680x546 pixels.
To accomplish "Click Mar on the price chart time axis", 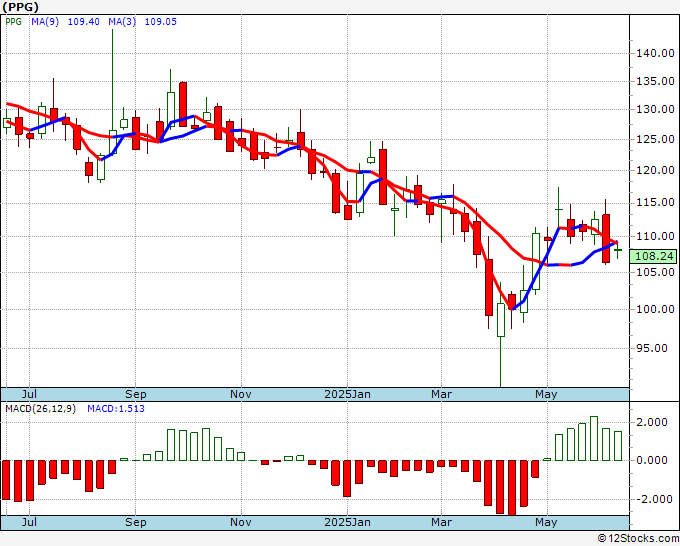I will pos(441,394).
